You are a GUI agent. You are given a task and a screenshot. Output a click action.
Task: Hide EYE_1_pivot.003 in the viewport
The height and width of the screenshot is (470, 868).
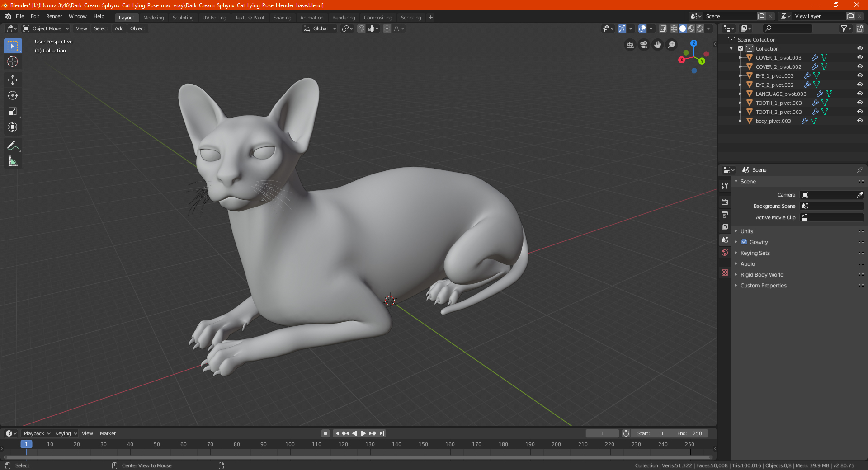[x=860, y=75]
